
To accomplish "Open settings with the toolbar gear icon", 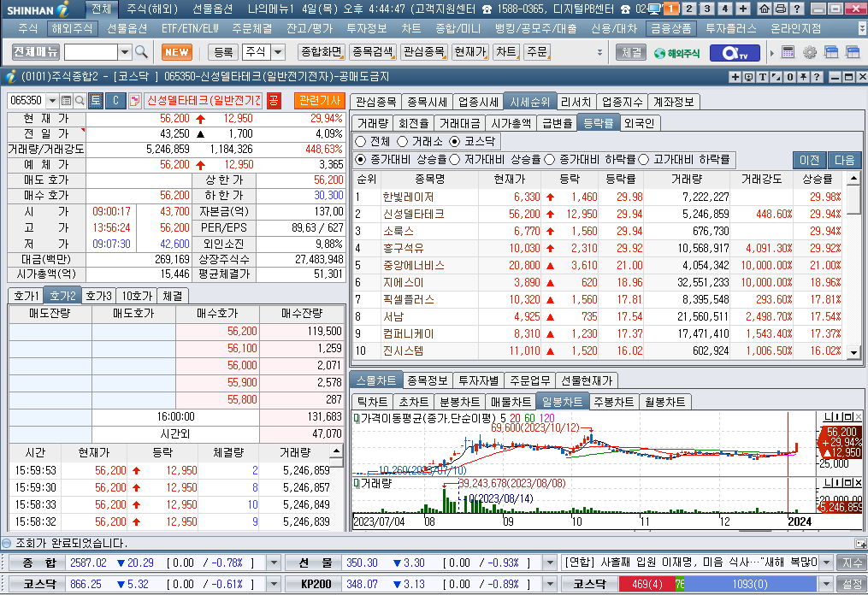I will (809, 53).
